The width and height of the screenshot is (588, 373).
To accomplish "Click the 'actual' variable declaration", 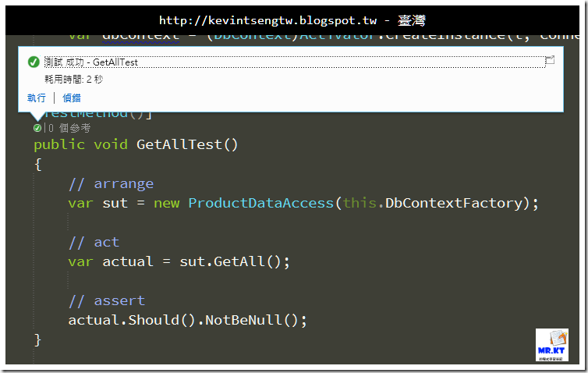I will pyautogui.click(x=128, y=261).
